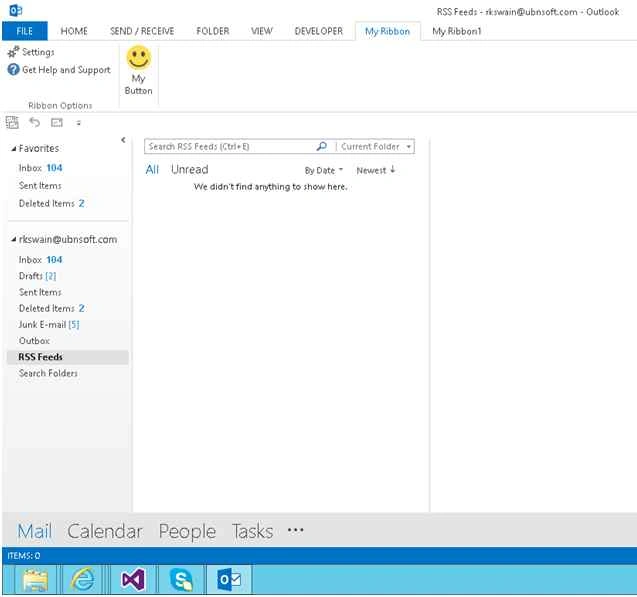
Task: Show only Unread messages filter
Action: (190, 169)
